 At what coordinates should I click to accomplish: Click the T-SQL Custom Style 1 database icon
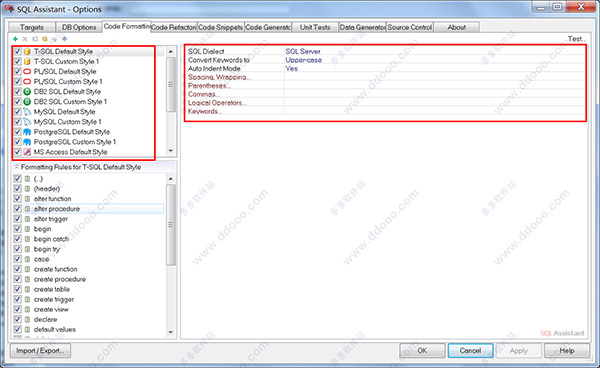(x=27, y=61)
